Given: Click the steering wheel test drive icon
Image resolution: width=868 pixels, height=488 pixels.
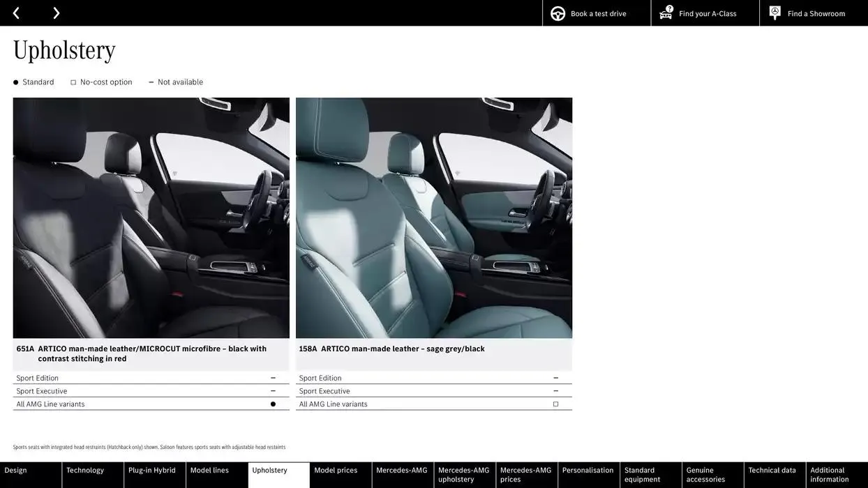Looking at the screenshot, I should [558, 13].
